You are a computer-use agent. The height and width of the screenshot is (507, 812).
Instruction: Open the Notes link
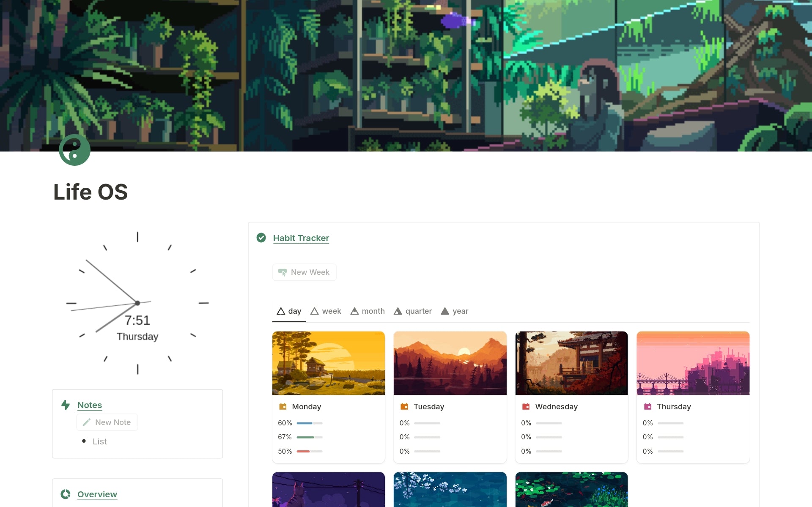tap(90, 405)
